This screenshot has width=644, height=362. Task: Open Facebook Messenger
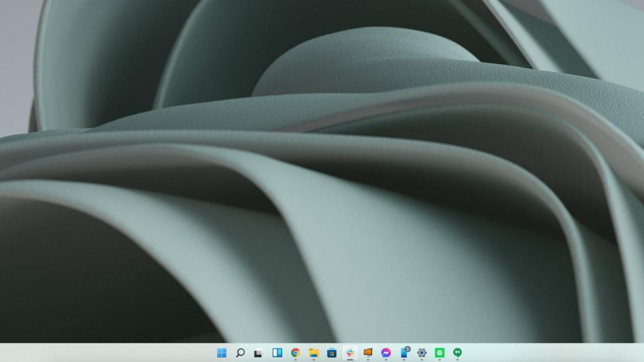pos(385,353)
